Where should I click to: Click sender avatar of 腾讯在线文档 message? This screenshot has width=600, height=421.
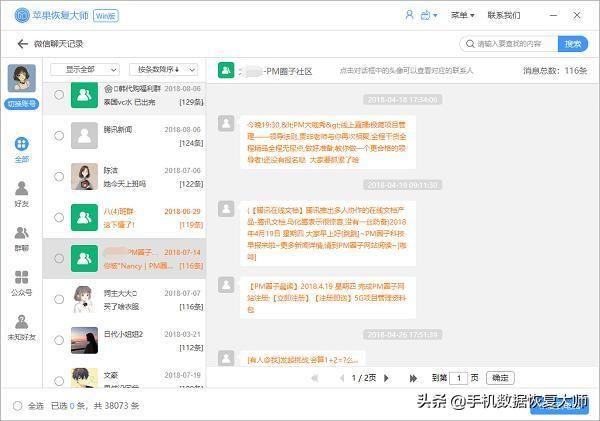[x=226, y=209]
